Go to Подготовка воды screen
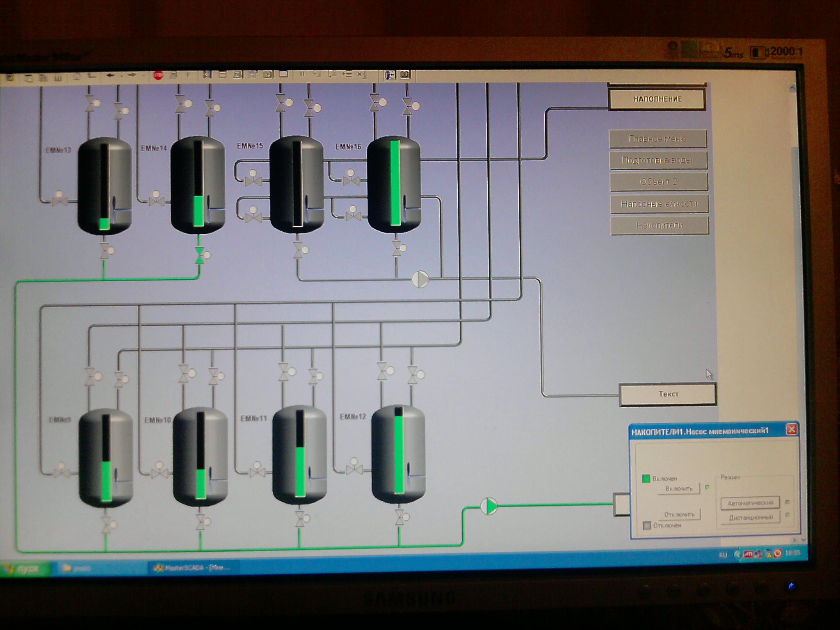 coord(657,160)
